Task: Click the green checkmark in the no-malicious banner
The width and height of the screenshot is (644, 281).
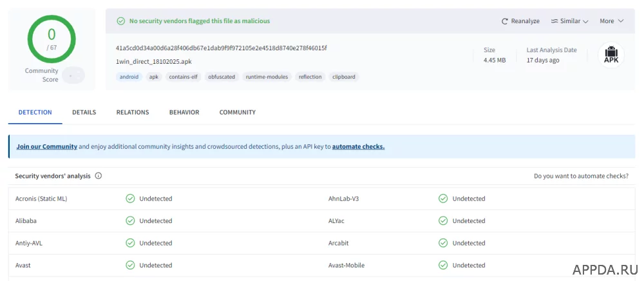Action: [120, 21]
